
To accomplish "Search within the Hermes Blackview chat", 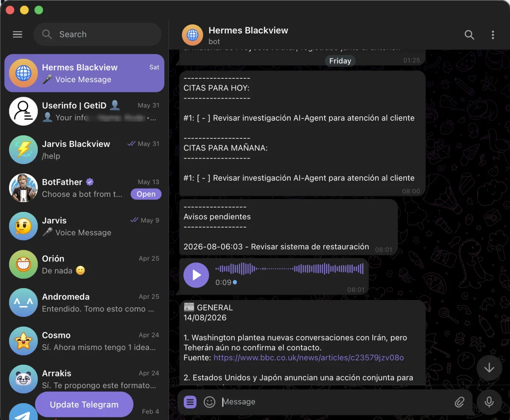I will [469, 35].
